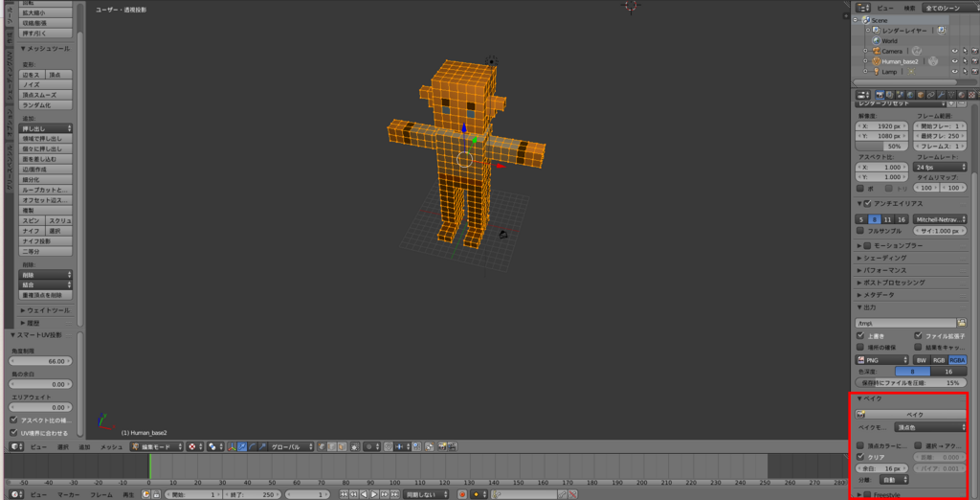Click the Camera object icon in outliner
Viewport: 980px width, 500px height.
(877, 51)
